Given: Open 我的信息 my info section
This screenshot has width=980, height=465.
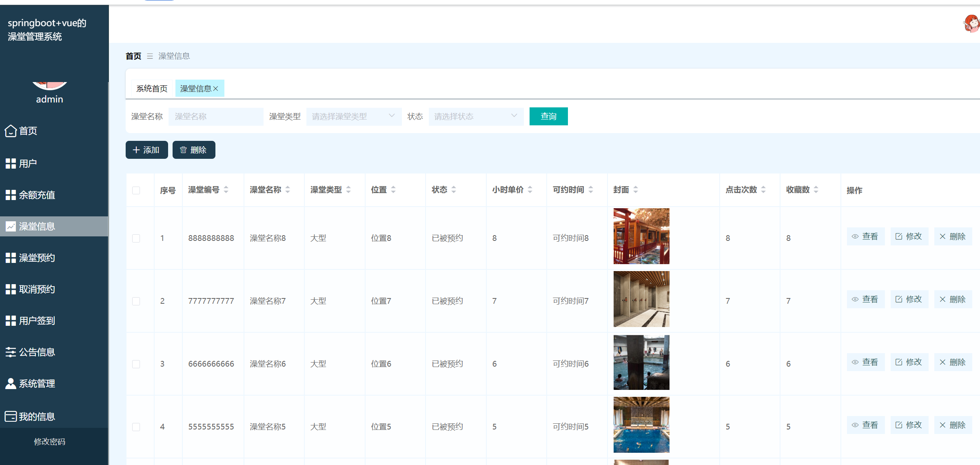Looking at the screenshot, I should (x=36, y=416).
